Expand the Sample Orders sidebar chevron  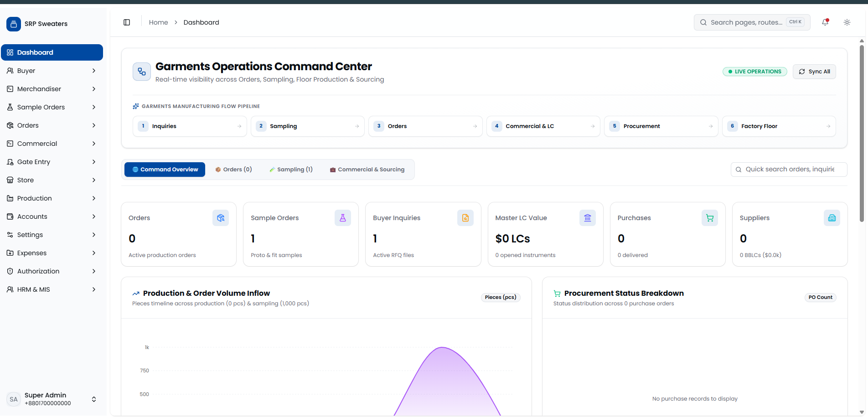coord(94,107)
